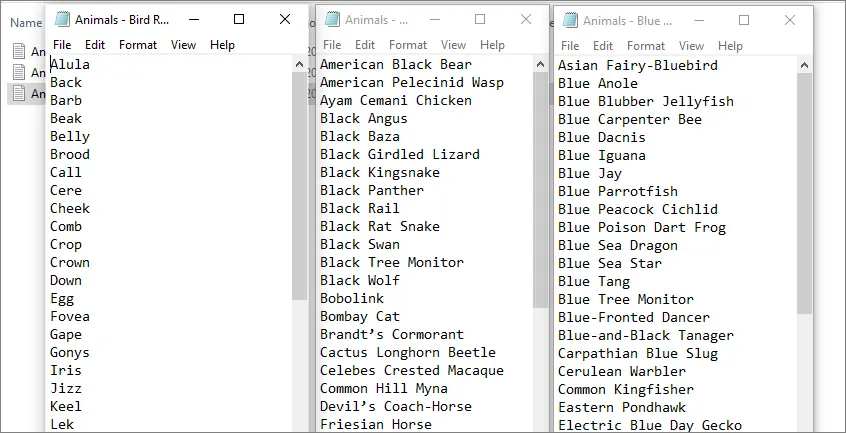Viewport: 846px width, 433px height.
Task: Maximize the Animals - Bird window
Action: pos(239,19)
